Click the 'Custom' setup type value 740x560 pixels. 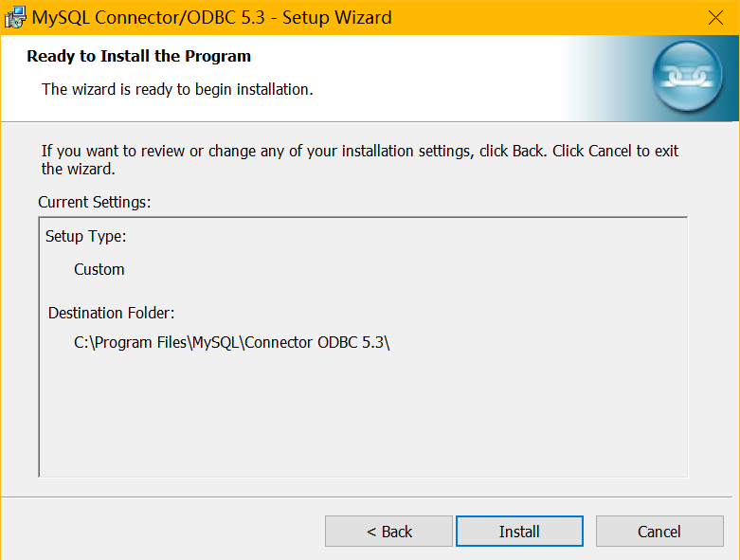(x=99, y=269)
